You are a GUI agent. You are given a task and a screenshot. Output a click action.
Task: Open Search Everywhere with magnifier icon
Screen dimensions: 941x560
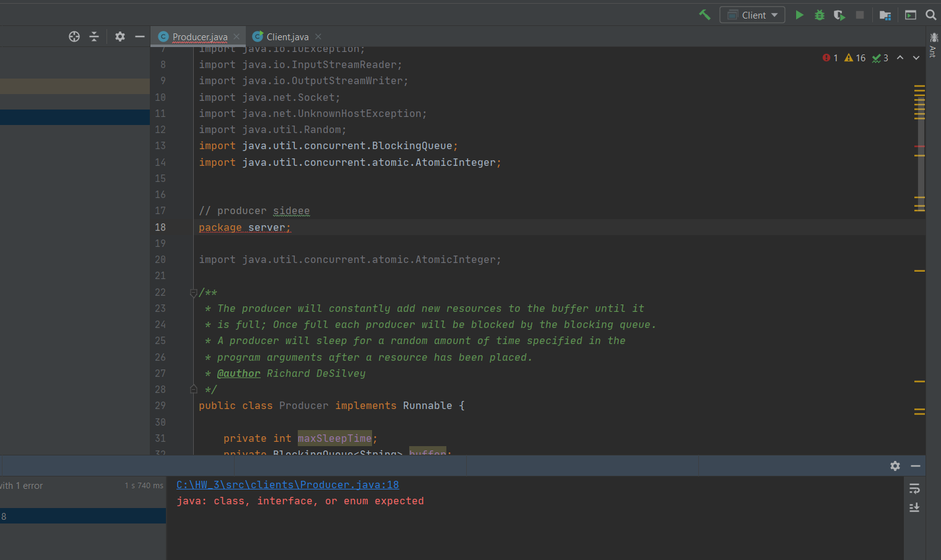tap(931, 14)
